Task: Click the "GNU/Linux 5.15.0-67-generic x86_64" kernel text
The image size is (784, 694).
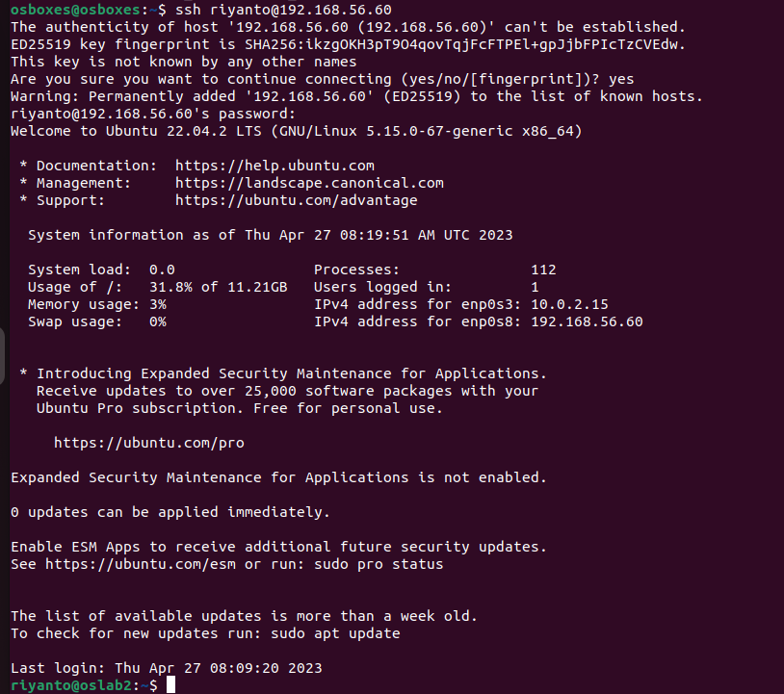Action: [426, 131]
